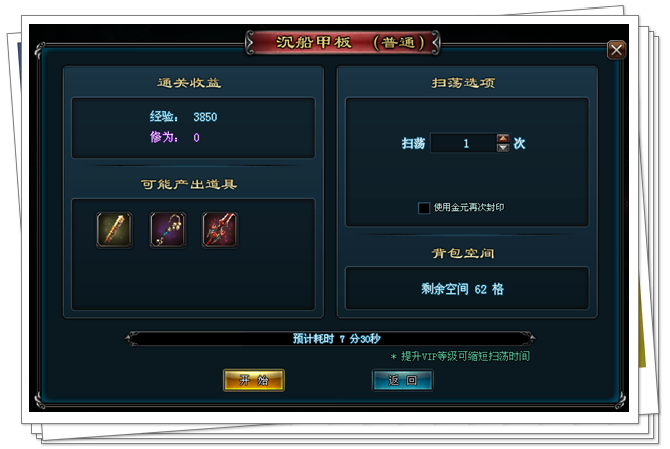
Task: Select the purple flower wand item icon
Action: [x=168, y=230]
